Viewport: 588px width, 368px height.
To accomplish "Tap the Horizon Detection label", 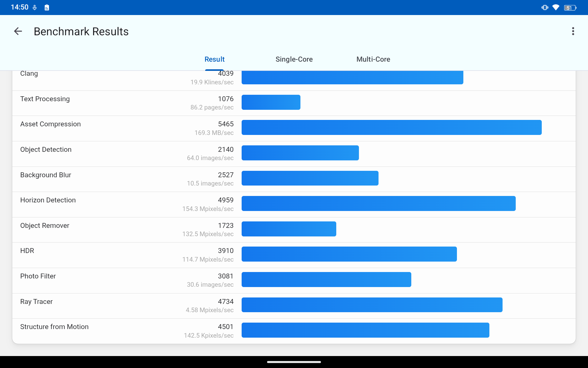I will pos(48,200).
